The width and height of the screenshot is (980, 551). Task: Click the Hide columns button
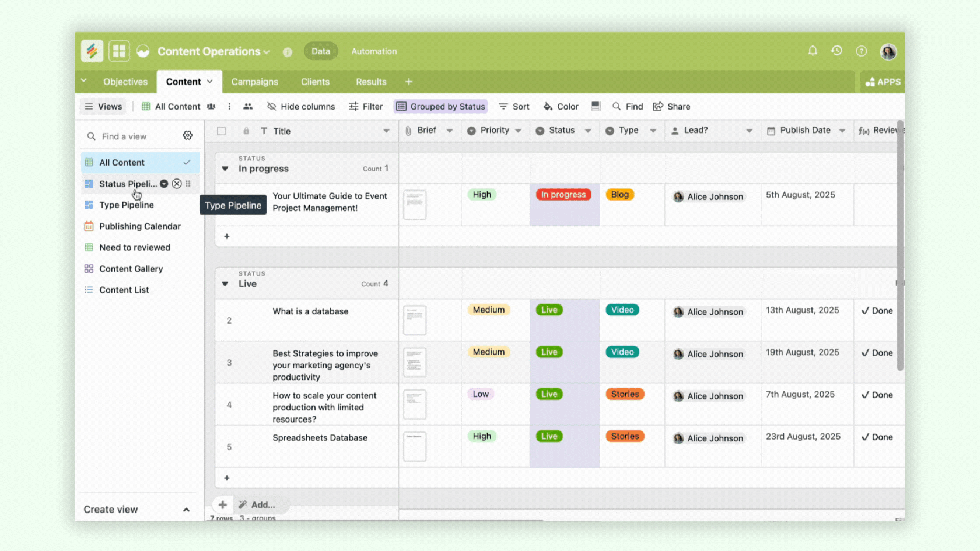301,106
